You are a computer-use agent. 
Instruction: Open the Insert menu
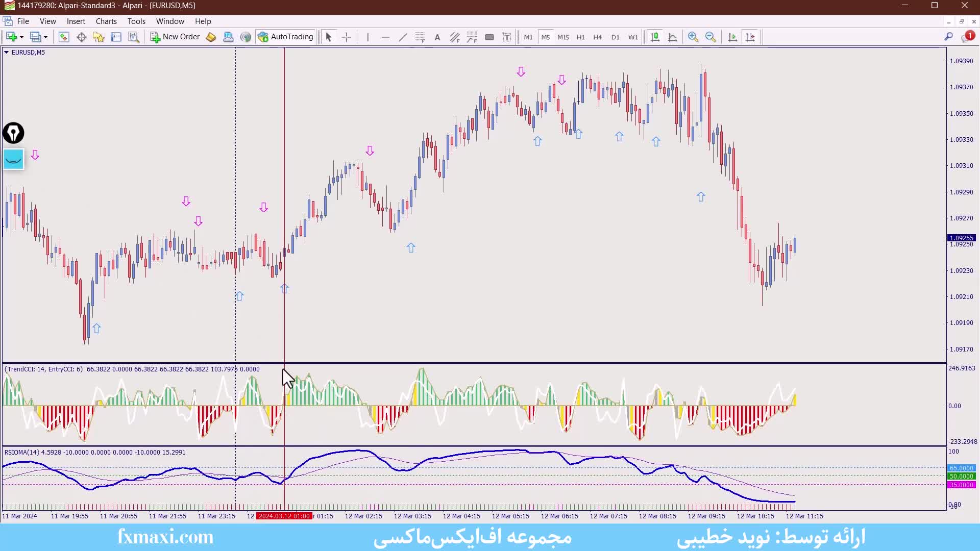click(76, 21)
